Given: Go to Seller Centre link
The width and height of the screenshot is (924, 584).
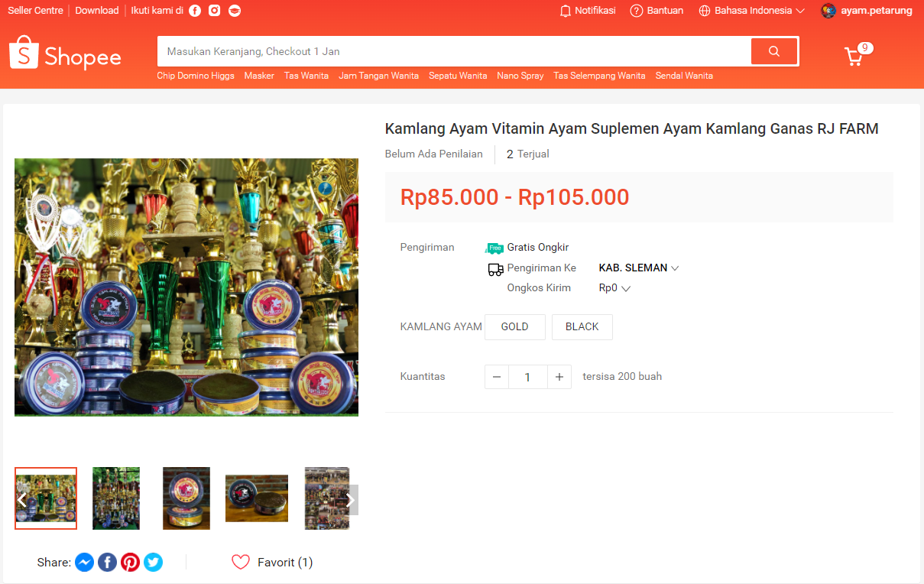Looking at the screenshot, I should point(35,11).
